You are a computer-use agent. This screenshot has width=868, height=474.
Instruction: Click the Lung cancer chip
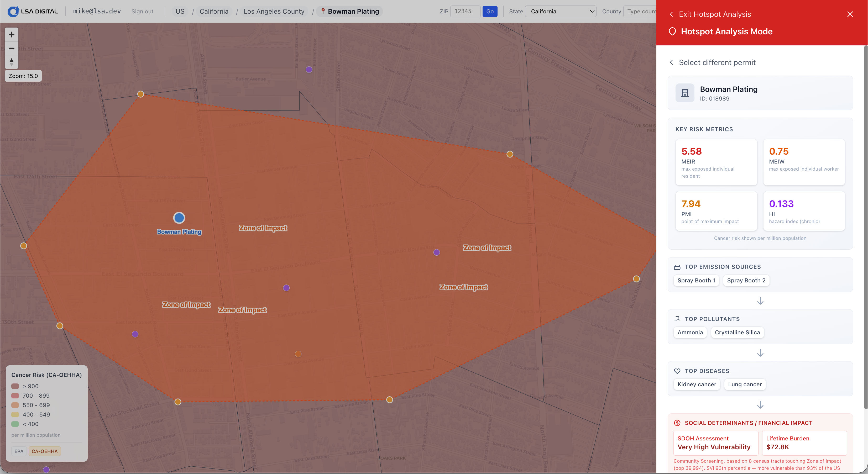[745, 385]
